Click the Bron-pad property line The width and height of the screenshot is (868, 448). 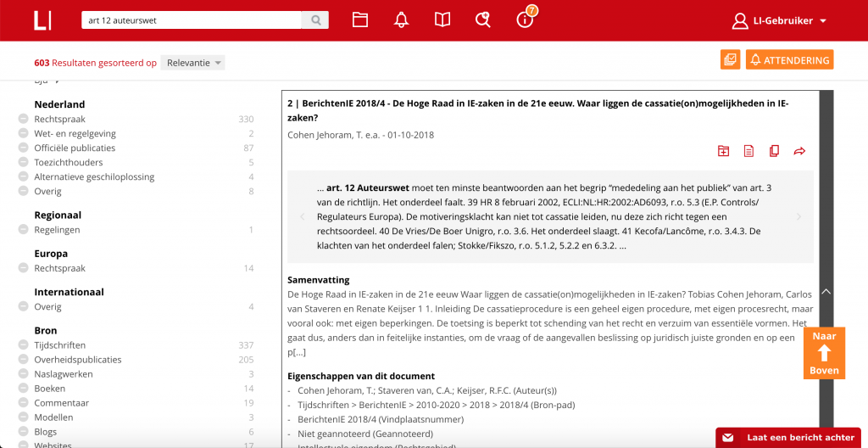click(x=437, y=405)
